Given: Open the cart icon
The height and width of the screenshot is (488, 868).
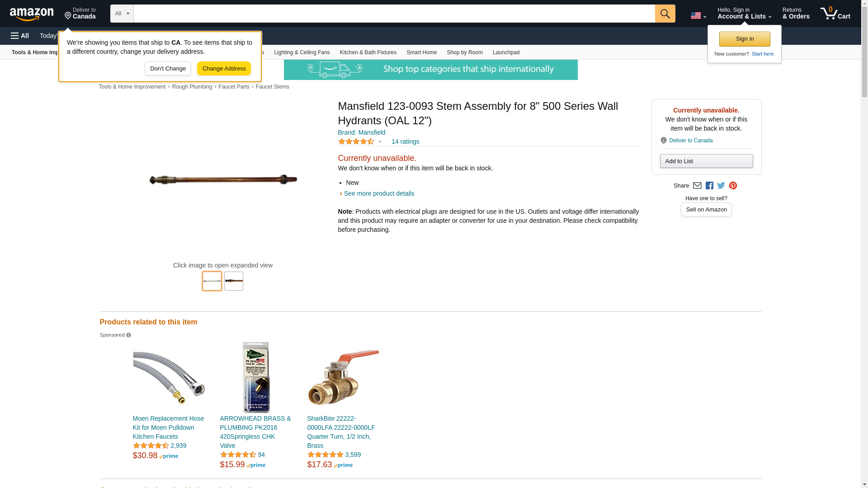Looking at the screenshot, I should pos(835,14).
